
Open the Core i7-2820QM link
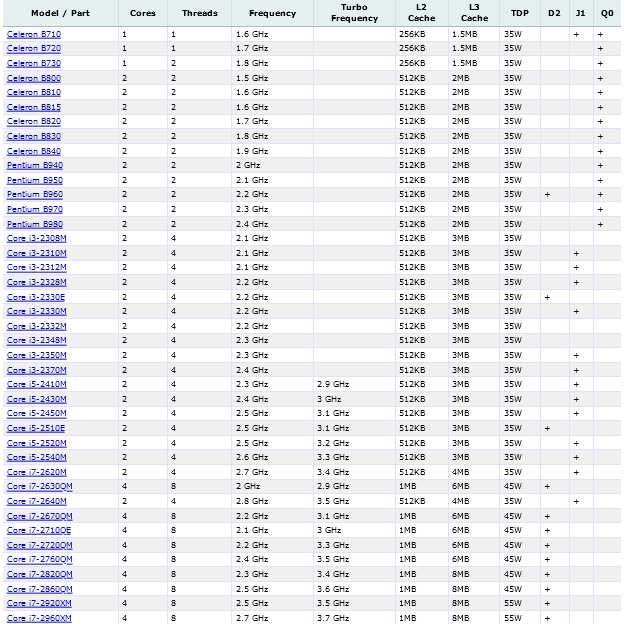[x=39, y=574]
